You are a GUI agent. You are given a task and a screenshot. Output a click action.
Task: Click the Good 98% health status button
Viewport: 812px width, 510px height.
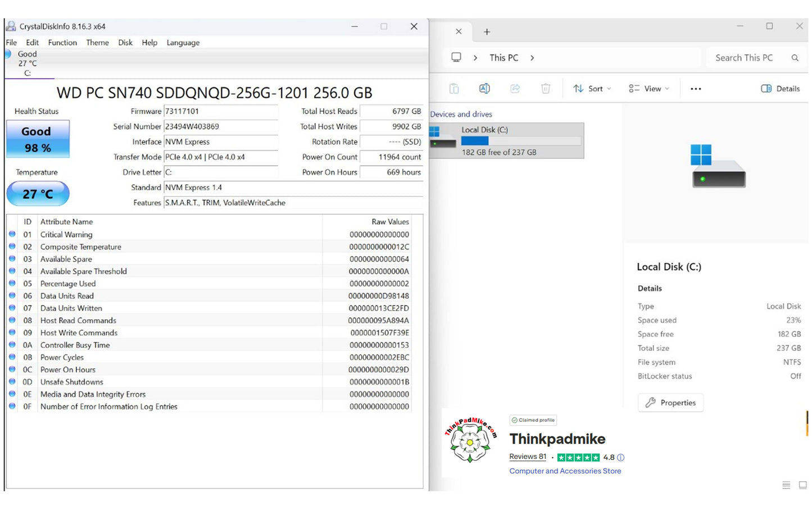click(38, 139)
